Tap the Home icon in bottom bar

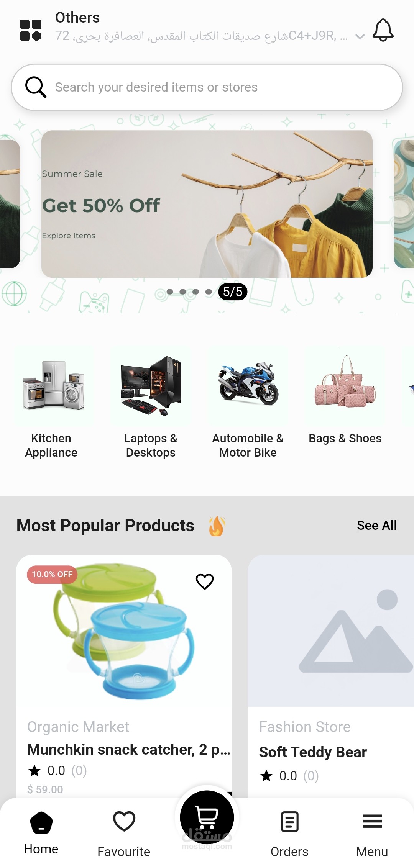tap(41, 823)
